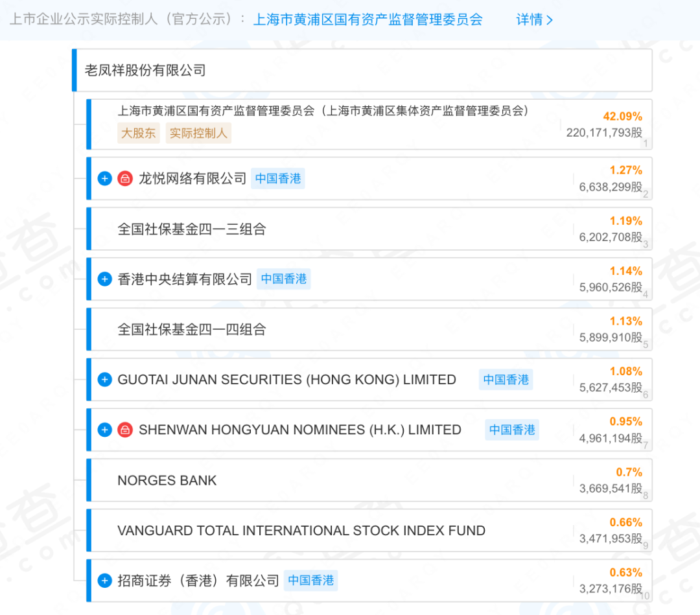
Task: Open 详情 details link at top
Action: [x=534, y=19]
